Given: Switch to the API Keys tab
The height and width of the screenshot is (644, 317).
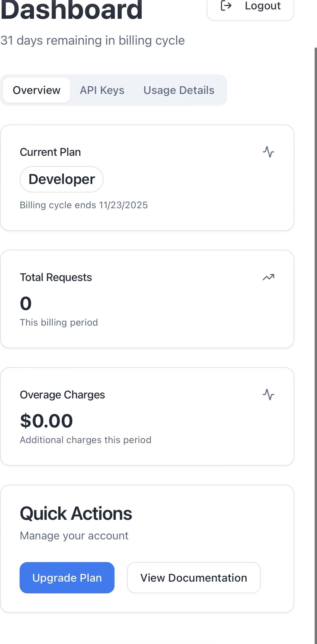Looking at the screenshot, I should (102, 90).
